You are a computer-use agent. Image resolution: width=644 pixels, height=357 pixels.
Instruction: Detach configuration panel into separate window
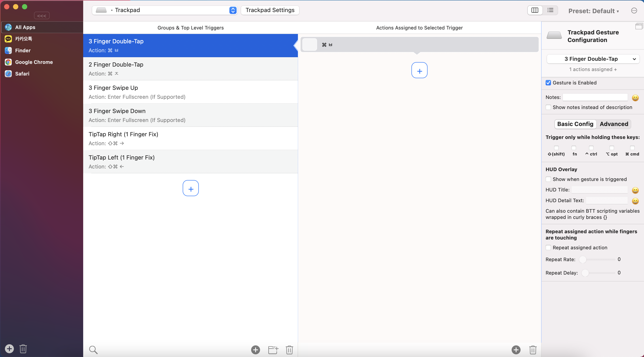coord(639,26)
